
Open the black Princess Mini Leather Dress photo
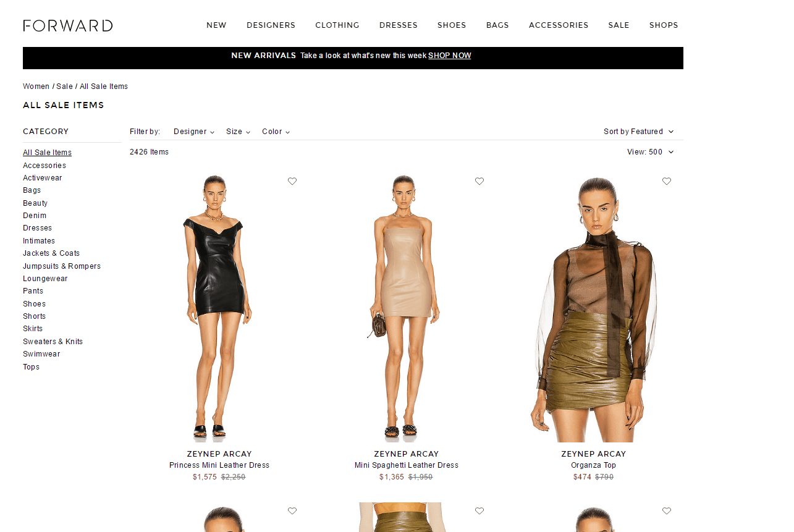219,308
